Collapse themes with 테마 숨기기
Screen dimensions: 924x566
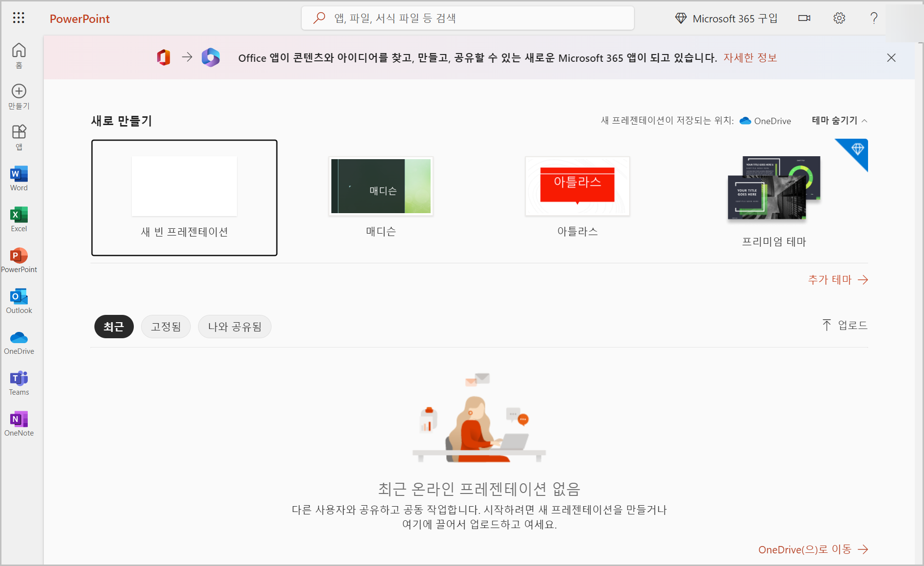pyautogui.click(x=839, y=120)
